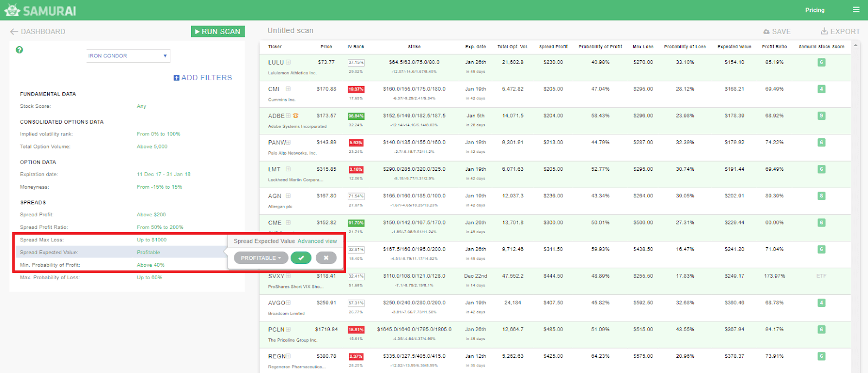Click the orange phone icon beside ADBE

[296, 115]
